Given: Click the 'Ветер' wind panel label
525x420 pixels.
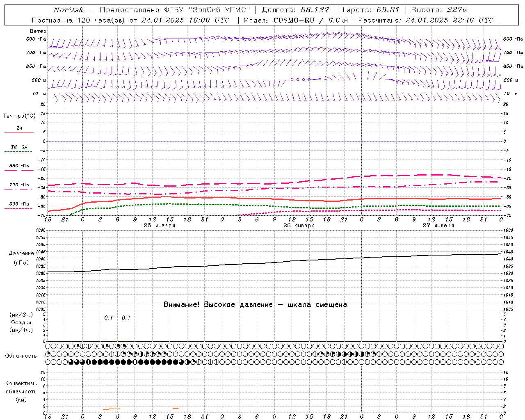Looking at the screenshot, I should (x=38, y=31).
